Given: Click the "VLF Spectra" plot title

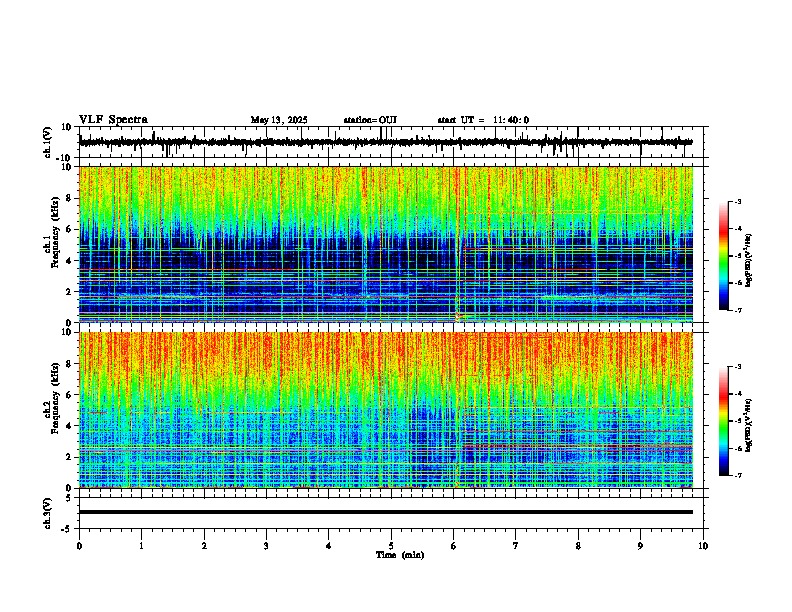Looking at the screenshot, I should click(x=113, y=120).
